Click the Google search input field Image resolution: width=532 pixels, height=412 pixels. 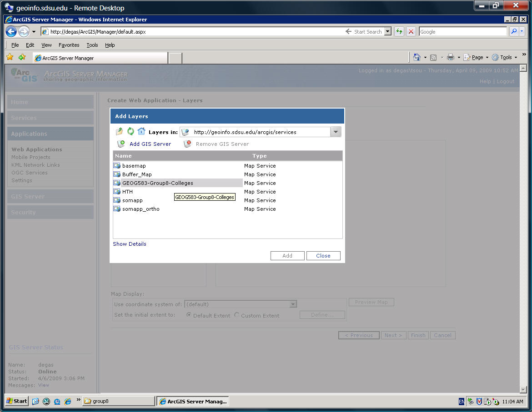pyautogui.click(x=463, y=31)
